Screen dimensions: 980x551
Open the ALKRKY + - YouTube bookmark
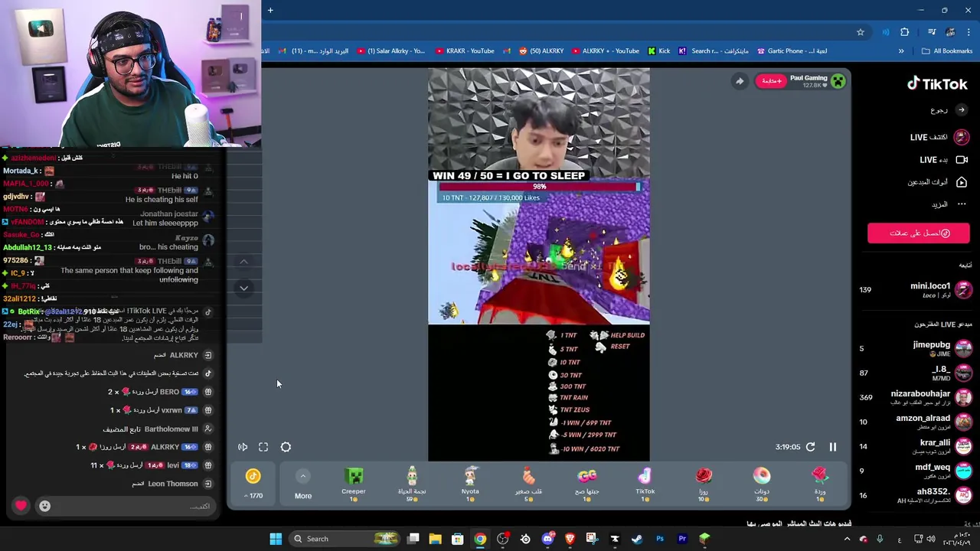605,51
